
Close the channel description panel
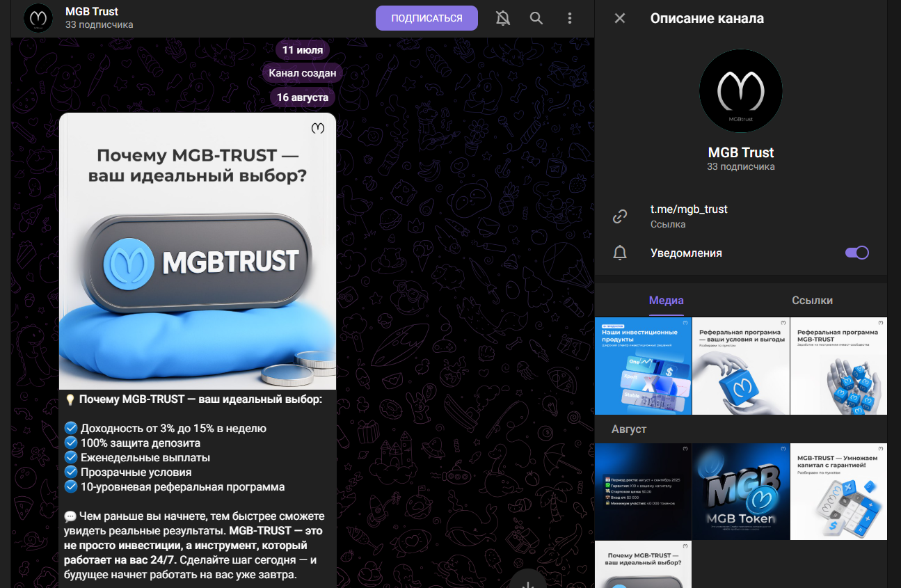click(620, 18)
